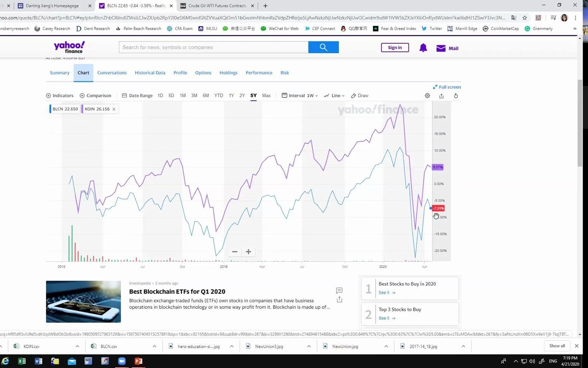588x368 pixels.
Task: Click the blue BLCN 22.650 legend chip
Action: [64, 109]
